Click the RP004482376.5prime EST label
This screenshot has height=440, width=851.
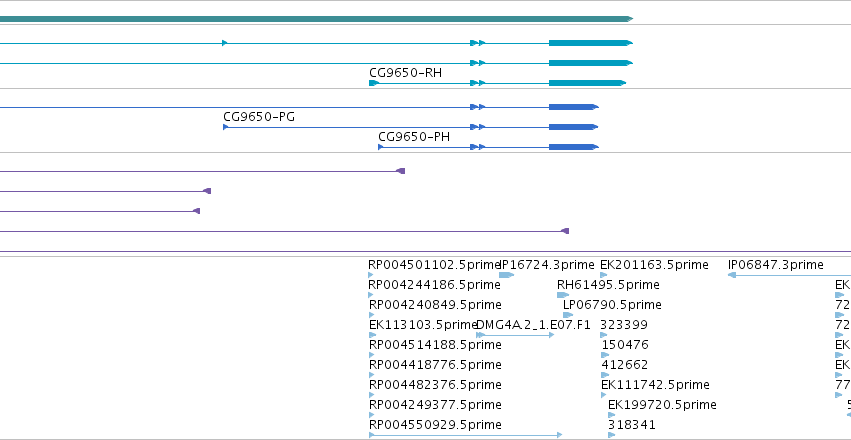(435, 385)
